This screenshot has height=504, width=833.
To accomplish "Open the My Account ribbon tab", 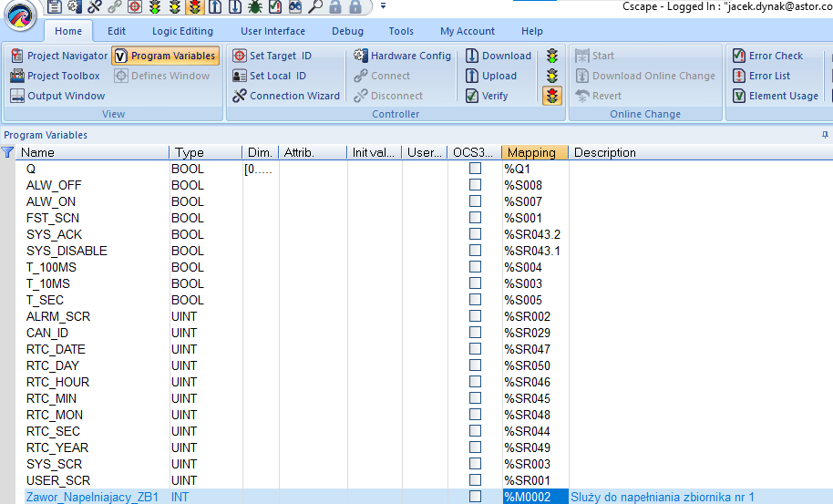I will [467, 31].
